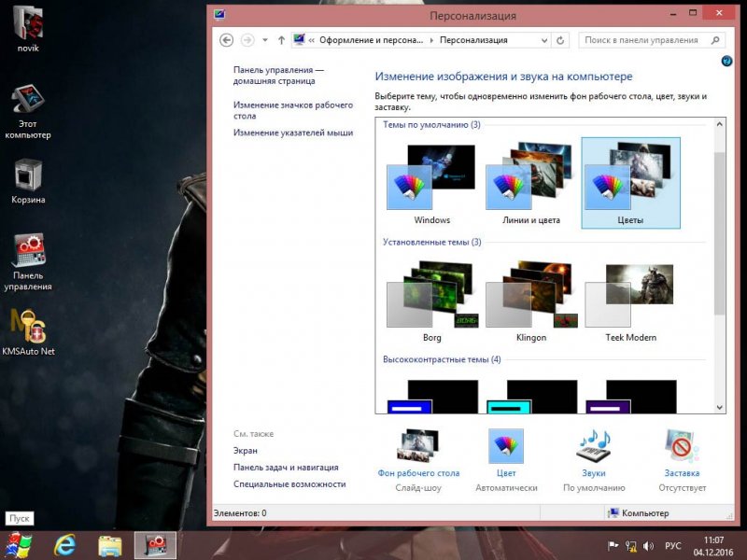
Task: Select the Линии и цвета theme
Action: coord(530,183)
